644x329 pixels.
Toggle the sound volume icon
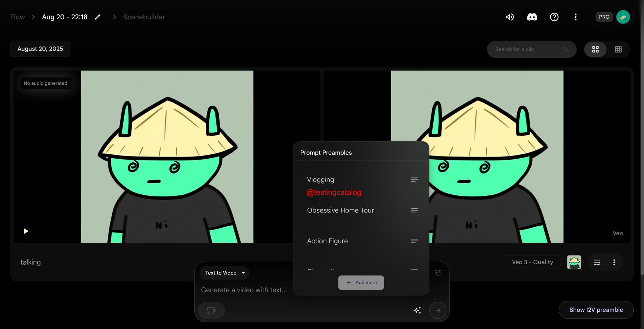(510, 17)
